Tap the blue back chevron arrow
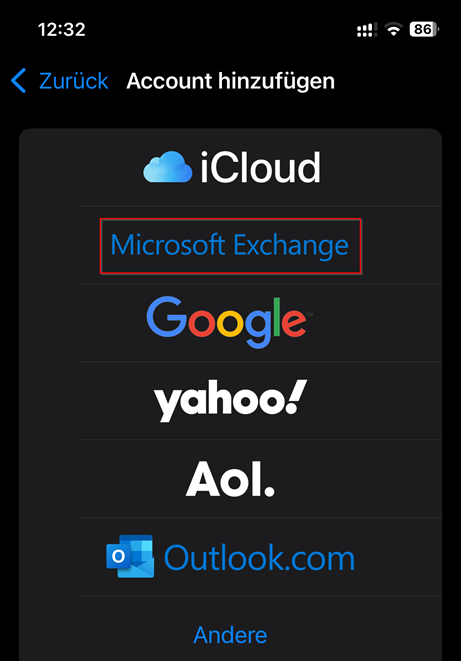461x661 pixels. click(x=19, y=80)
